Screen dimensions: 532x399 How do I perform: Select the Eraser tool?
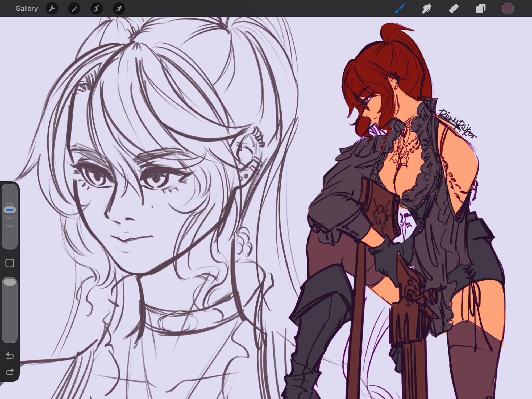[454, 9]
